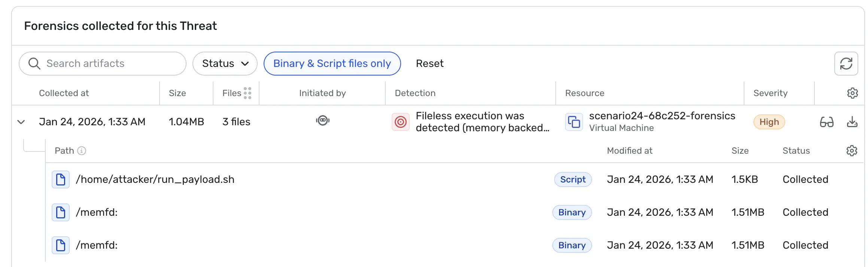Viewport: 868px width, 267px height.
Task: Click the Path info icon
Action: [82, 151]
